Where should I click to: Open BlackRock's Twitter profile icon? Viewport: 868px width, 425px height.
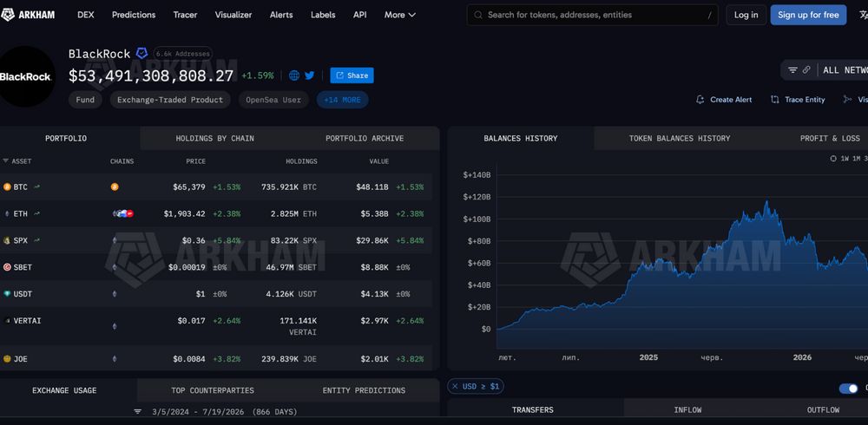tap(310, 75)
